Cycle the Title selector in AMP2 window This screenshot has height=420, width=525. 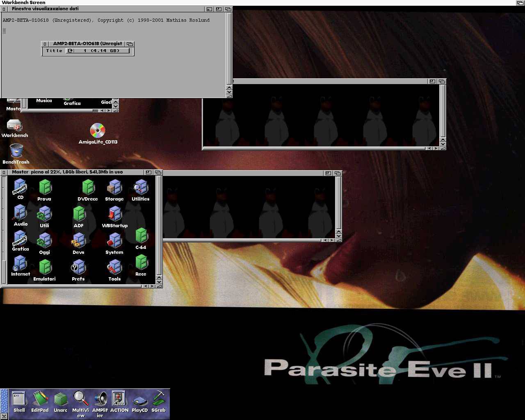(71, 51)
